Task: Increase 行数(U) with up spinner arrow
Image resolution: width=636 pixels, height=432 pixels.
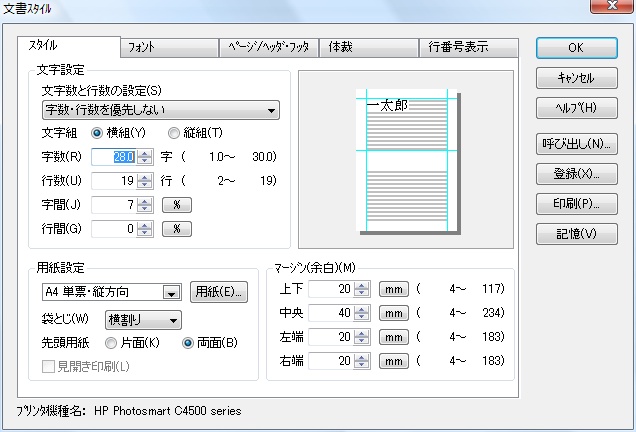Action: (x=144, y=177)
